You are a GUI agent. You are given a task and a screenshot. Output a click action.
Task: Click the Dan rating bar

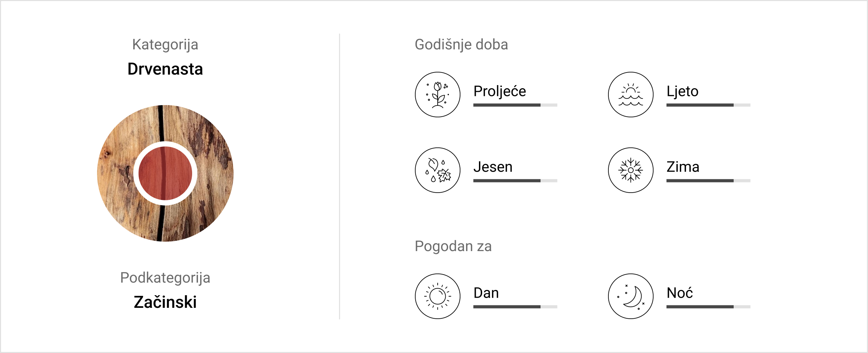[x=515, y=307]
